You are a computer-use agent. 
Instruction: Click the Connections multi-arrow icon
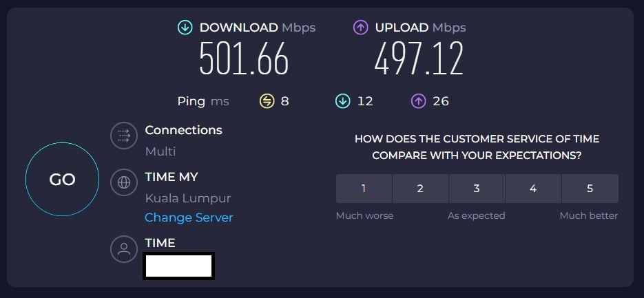tap(123, 136)
